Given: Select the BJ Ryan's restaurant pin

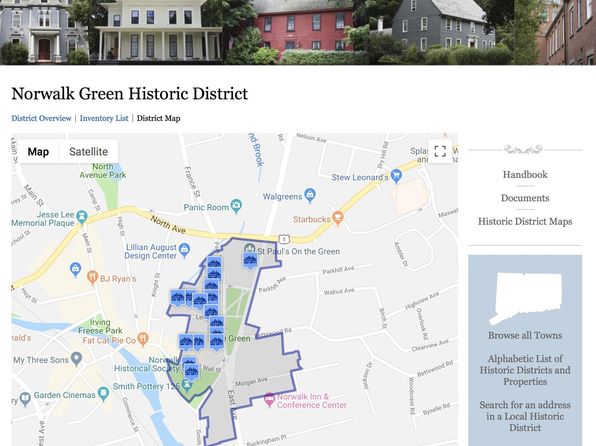Looking at the screenshot, I should point(92,278).
